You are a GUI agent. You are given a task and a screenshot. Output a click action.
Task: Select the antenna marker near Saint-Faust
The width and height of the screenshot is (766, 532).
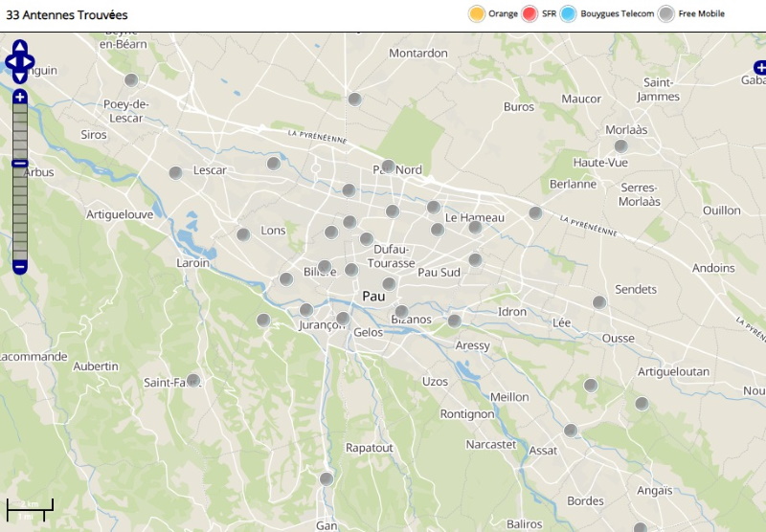click(193, 380)
